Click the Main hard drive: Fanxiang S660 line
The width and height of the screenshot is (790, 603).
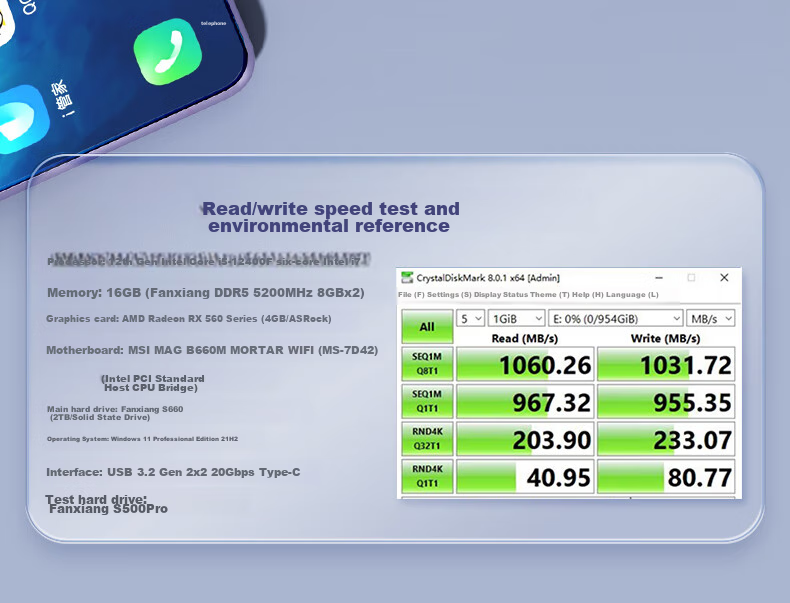115,413
